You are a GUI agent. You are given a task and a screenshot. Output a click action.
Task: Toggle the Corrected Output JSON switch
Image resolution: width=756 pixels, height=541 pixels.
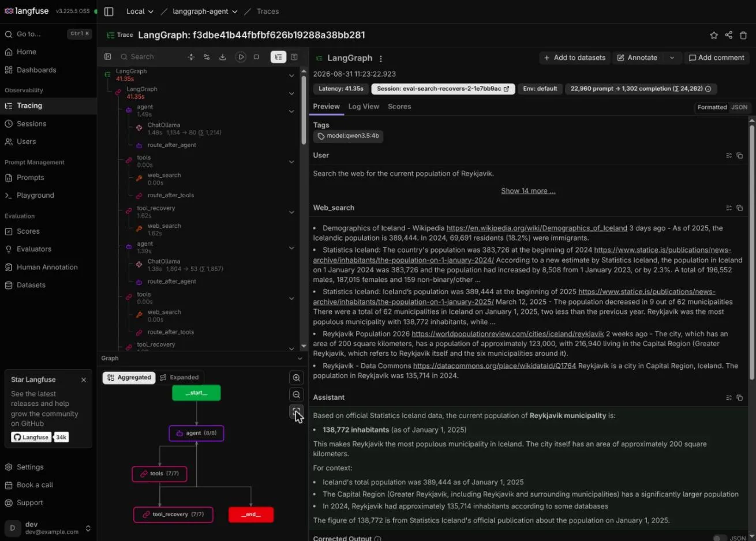tap(720, 539)
